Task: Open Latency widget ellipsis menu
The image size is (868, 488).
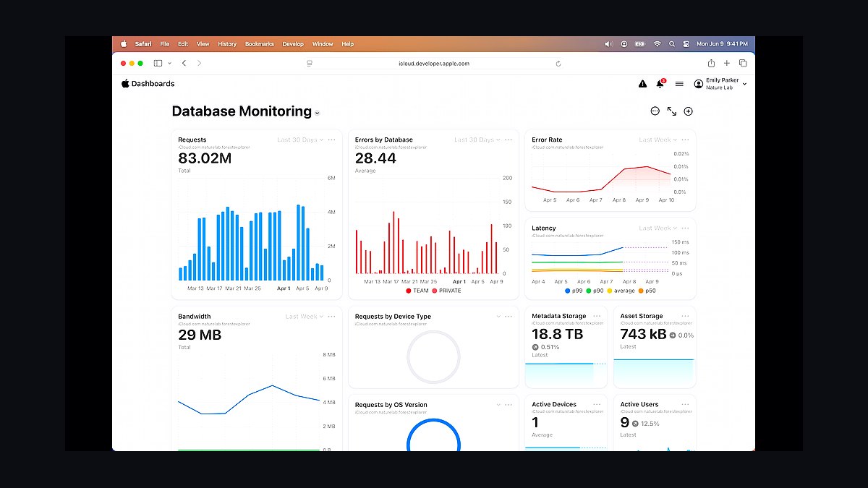Action: 686,228
